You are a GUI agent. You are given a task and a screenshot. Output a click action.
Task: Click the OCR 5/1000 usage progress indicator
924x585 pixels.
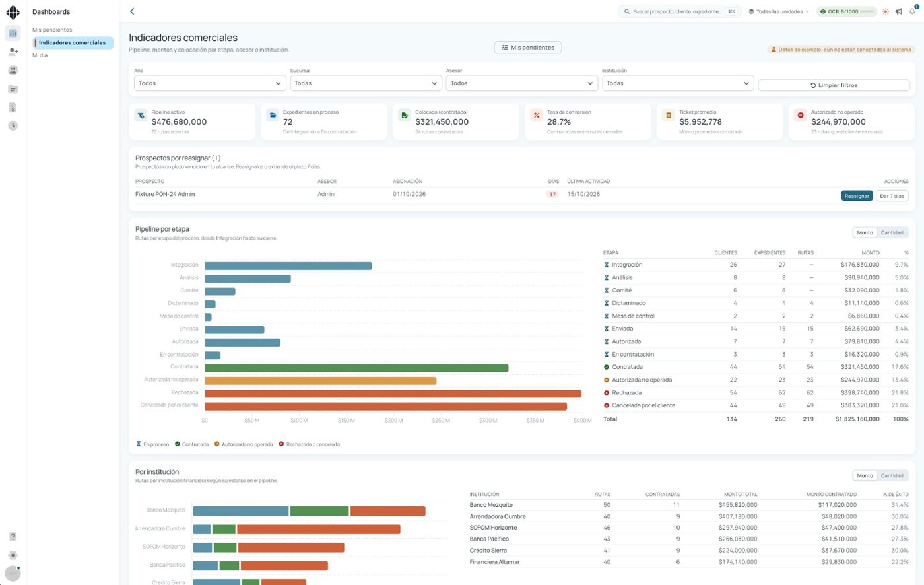847,11
